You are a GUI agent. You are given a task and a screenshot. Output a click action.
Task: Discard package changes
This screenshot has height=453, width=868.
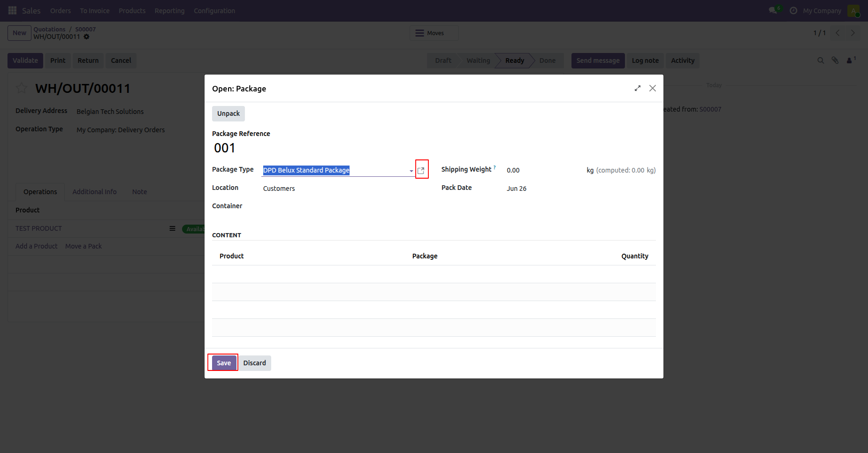tap(255, 363)
